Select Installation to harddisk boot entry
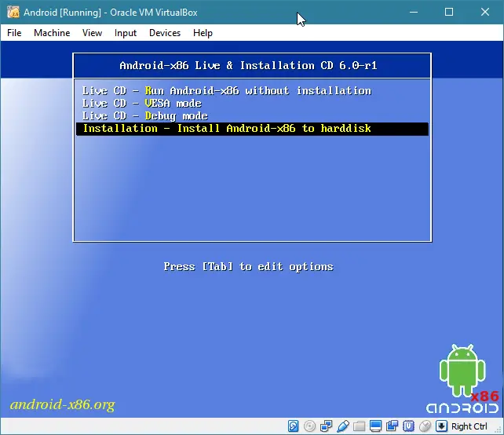This screenshot has width=504, height=435. [252, 129]
